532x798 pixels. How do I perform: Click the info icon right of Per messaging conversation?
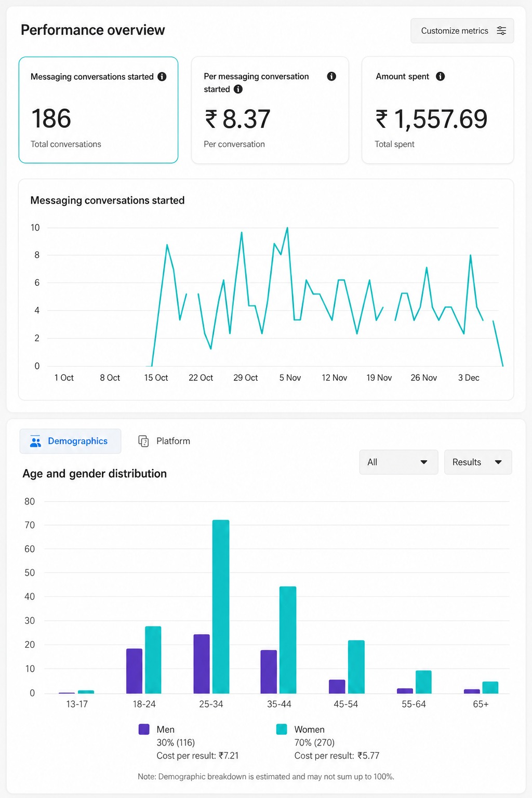point(331,76)
